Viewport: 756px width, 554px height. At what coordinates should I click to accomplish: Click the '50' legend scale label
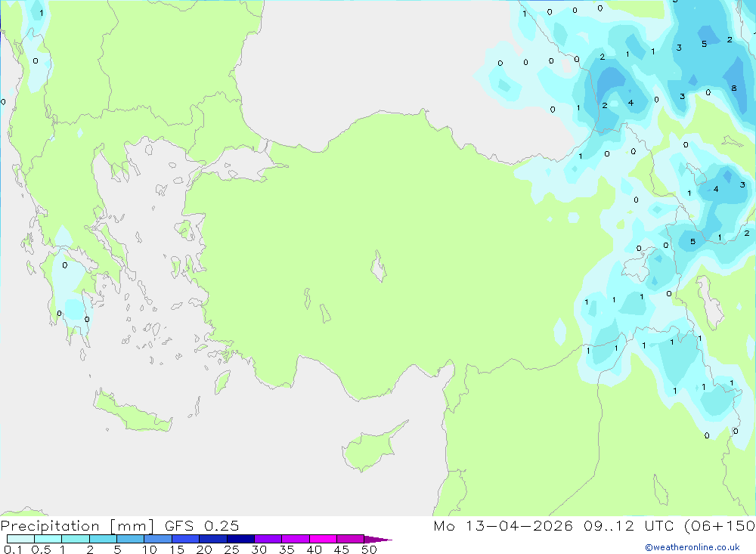tap(370, 549)
